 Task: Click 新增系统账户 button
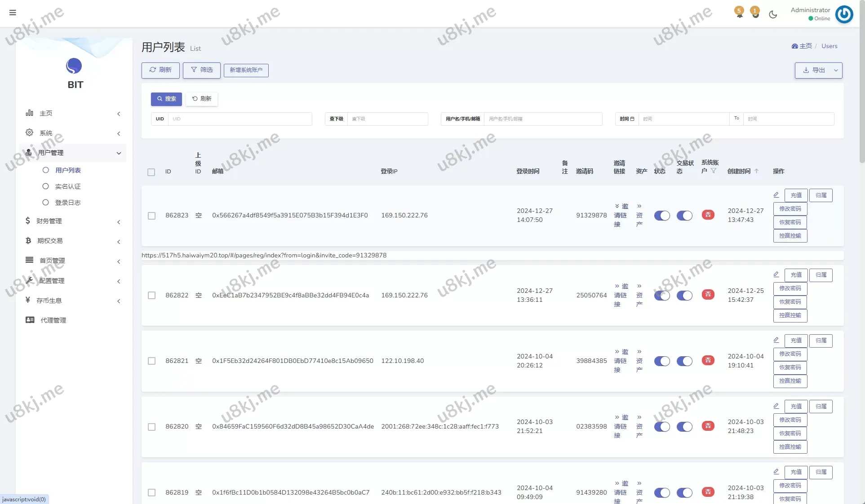pyautogui.click(x=246, y=70)
